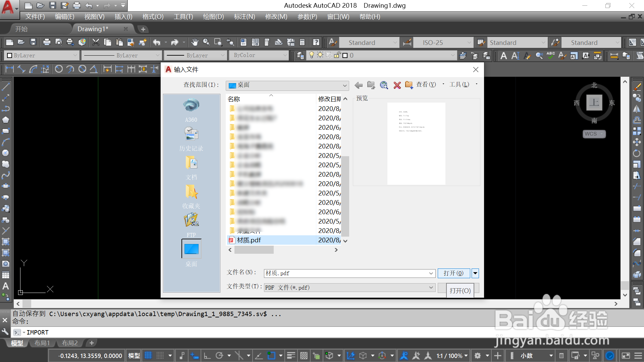Toggle the grid display in the status bar

[x=148, y=356]
